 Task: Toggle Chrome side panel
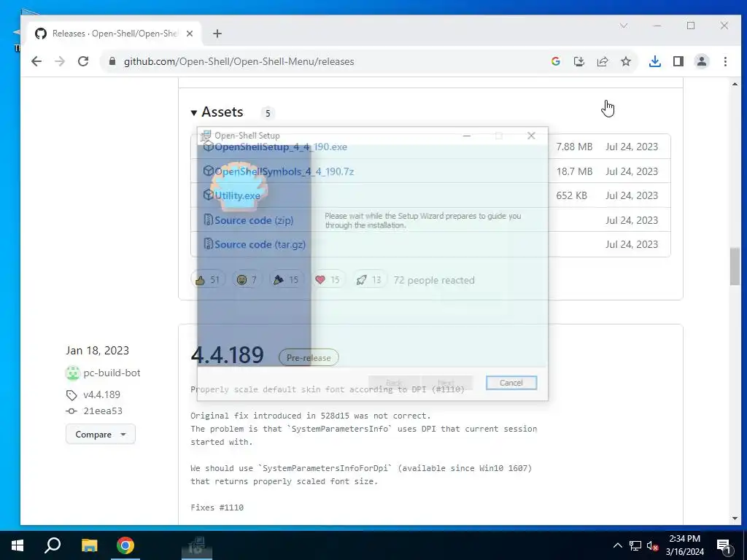(x=678, y=61)
